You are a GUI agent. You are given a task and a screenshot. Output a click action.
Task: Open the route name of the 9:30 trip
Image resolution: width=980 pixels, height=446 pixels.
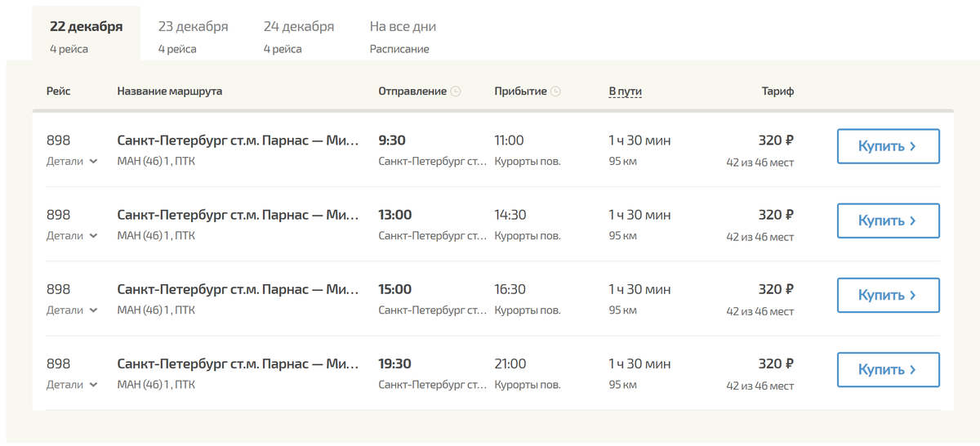coord(238,140)
